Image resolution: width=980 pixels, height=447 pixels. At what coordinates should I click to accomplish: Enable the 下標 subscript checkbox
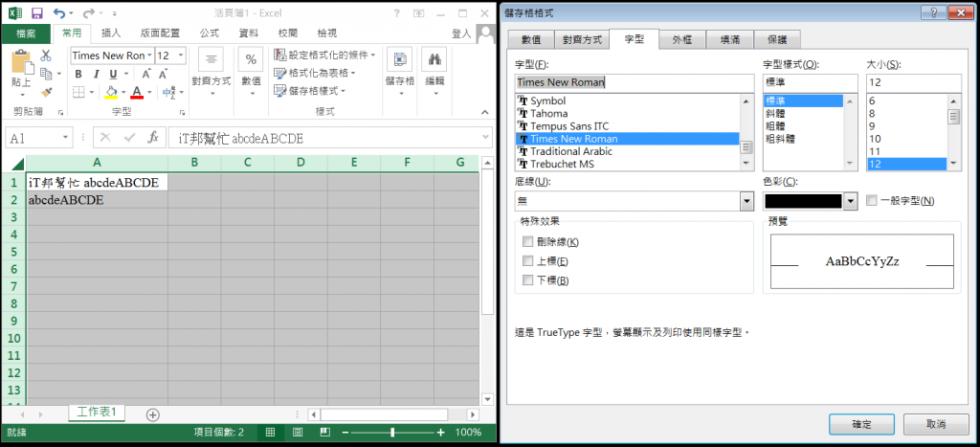(x=528, y=280)
